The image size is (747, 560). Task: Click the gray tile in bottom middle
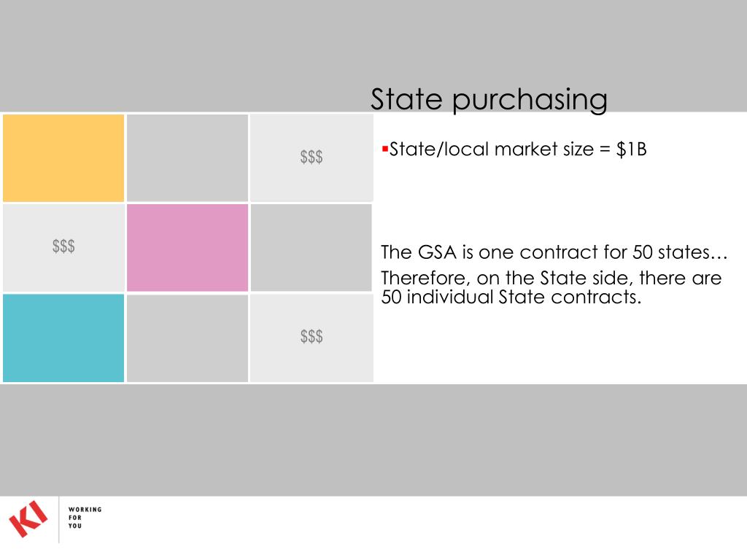click(x=187, y=338)
